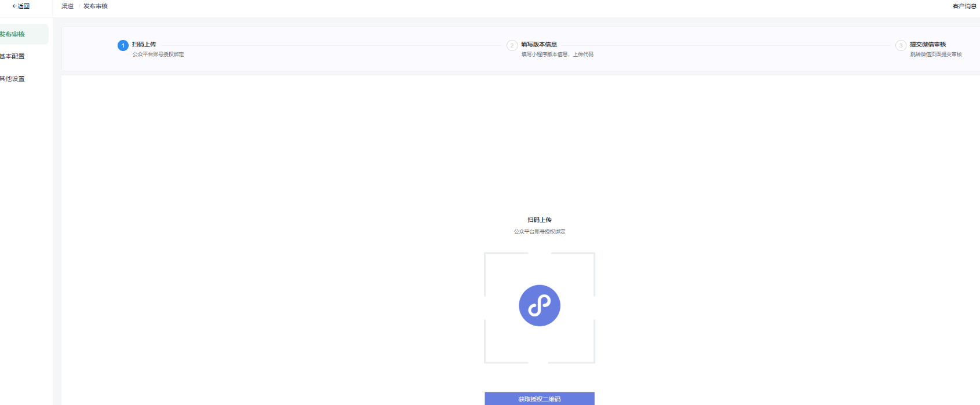Click step 3 description under 提交微信审核
Screen dimensions: 980x405
(x=936, y=54)
